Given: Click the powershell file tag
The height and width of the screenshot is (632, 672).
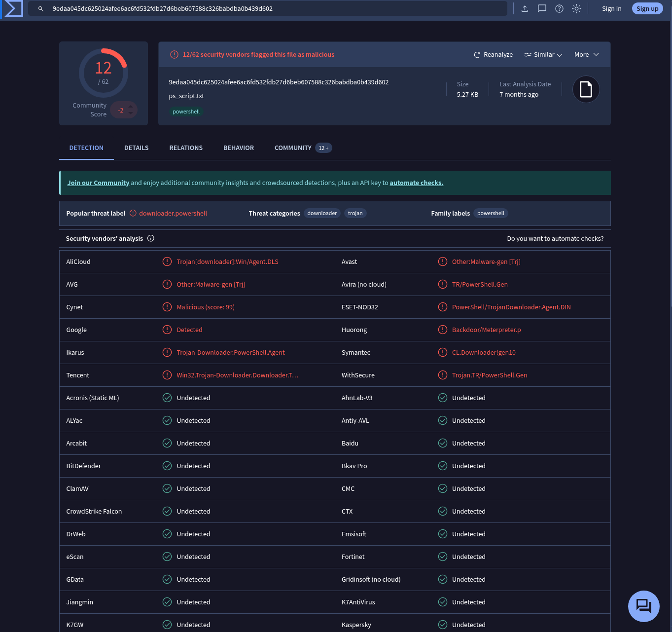Looking at the screenshot, I should (186, 112).
